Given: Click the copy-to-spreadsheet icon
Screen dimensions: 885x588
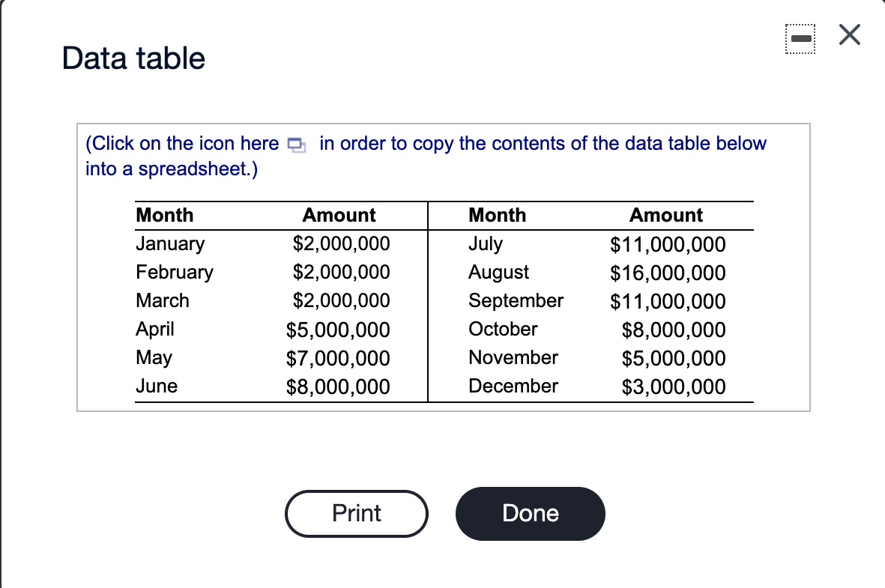Looking at the screenshot, I should point(297,145).
